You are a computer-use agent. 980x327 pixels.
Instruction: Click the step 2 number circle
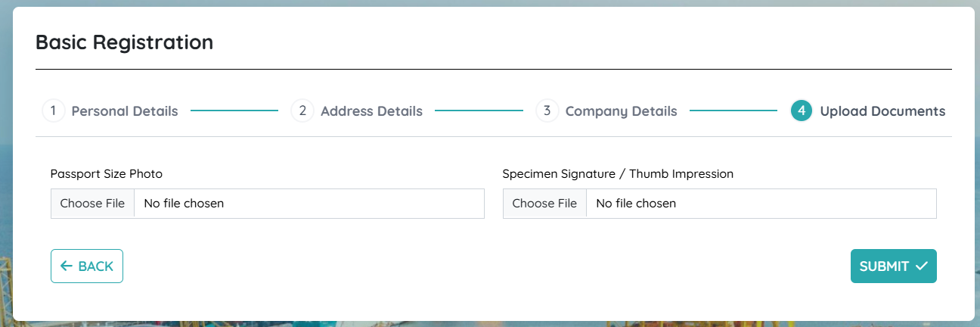pos(302,111)
